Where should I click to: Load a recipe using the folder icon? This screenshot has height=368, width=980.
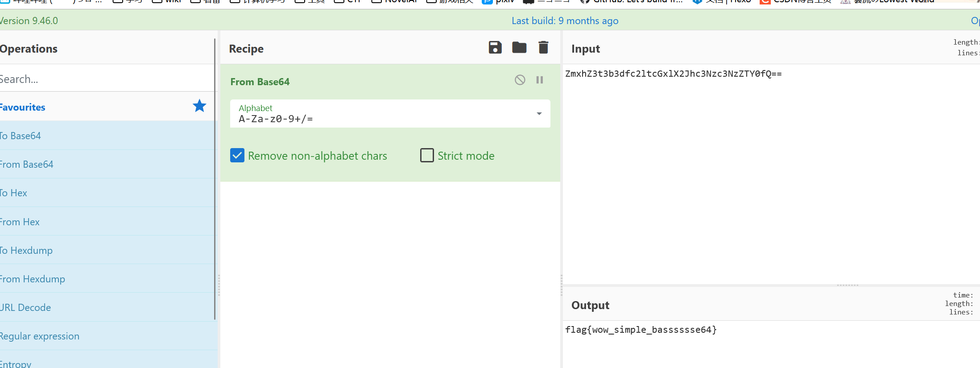click(x=519, y=47)
